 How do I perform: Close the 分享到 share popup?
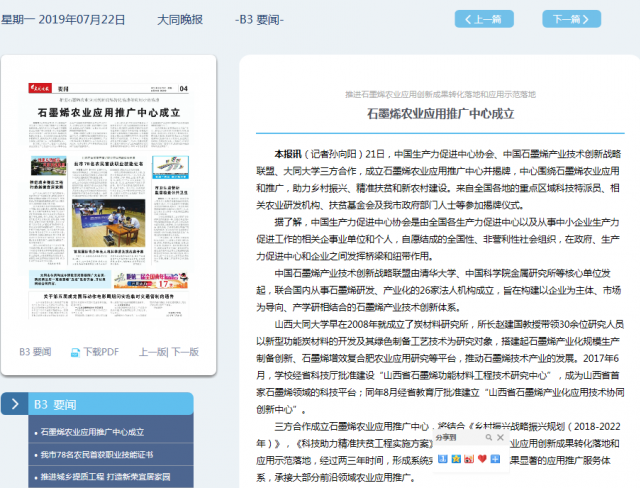(500, 437)
